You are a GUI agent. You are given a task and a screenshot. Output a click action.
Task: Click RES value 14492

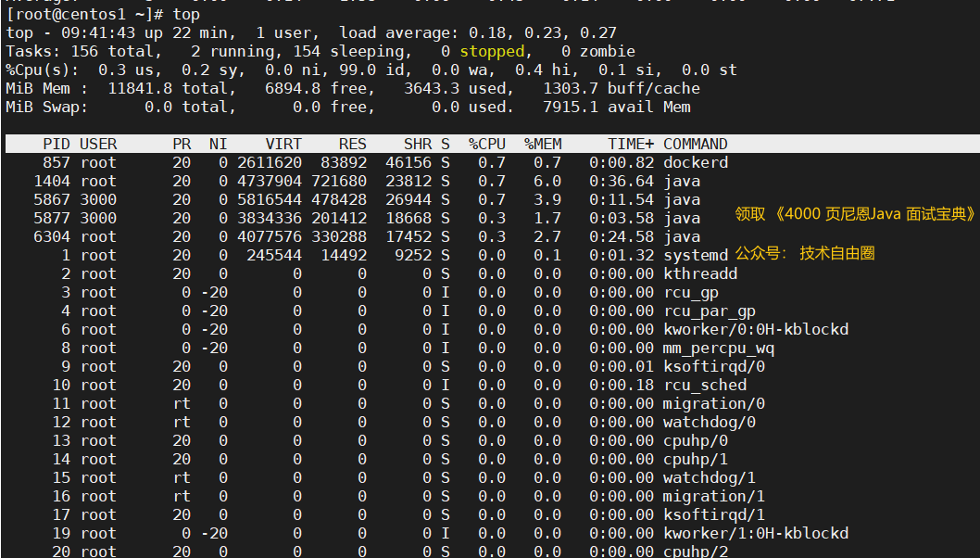point(343,255)
